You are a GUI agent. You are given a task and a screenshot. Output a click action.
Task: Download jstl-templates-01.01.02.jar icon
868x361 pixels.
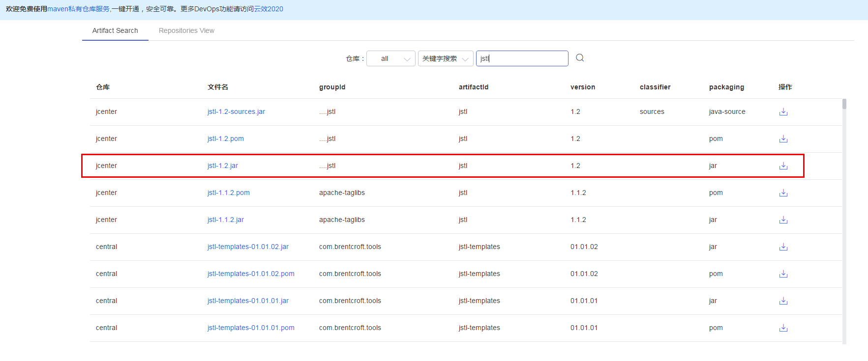pyautogui.click(x=783, y=247)
